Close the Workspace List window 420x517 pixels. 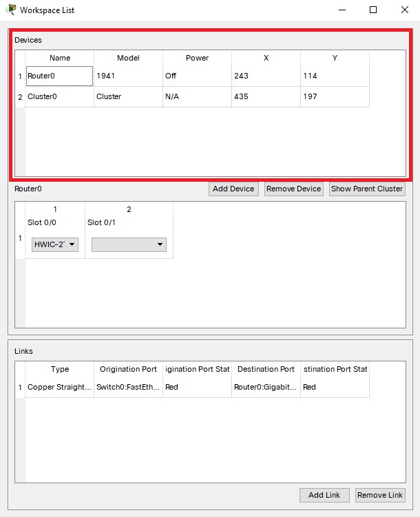404,10
